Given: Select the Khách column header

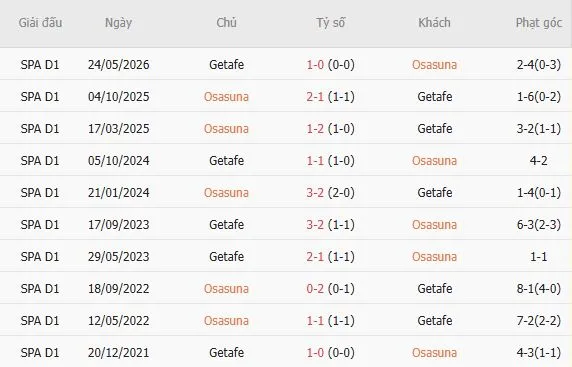Looking at the screenshot, I should [x=434, y=23].
